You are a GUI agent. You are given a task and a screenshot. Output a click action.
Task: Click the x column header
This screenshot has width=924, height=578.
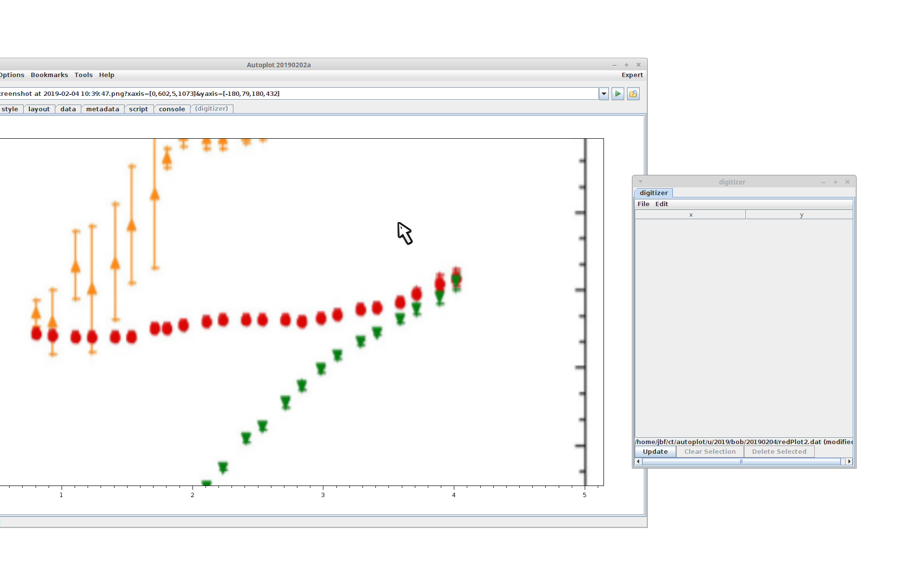click(691, 215)
